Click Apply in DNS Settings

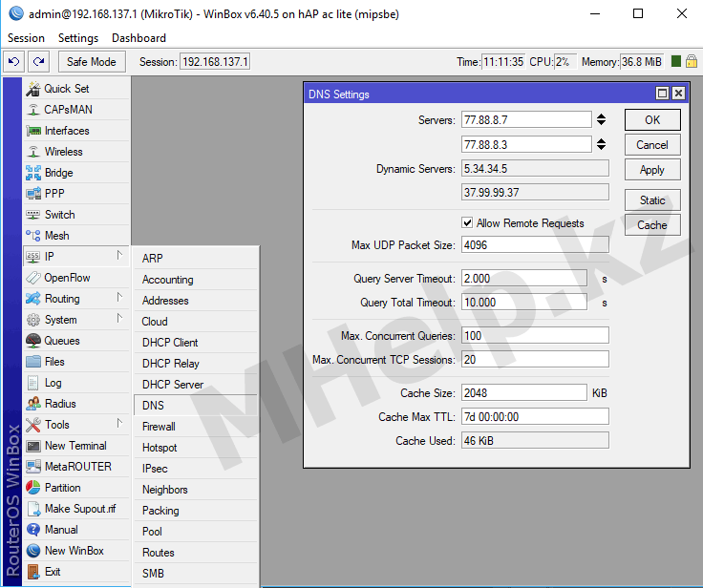[652, 170]
